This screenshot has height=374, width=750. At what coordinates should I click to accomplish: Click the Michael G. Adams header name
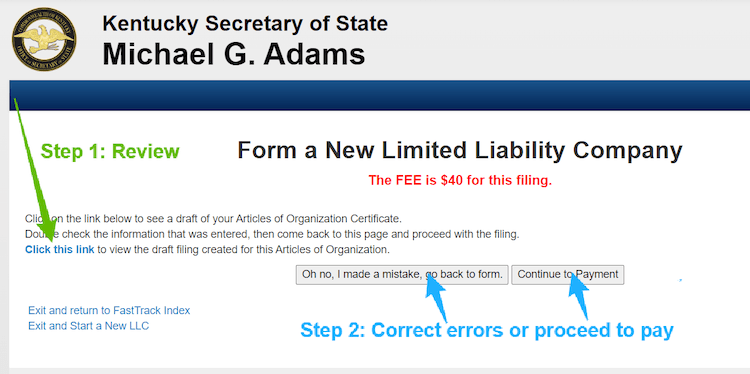point(234,54)
